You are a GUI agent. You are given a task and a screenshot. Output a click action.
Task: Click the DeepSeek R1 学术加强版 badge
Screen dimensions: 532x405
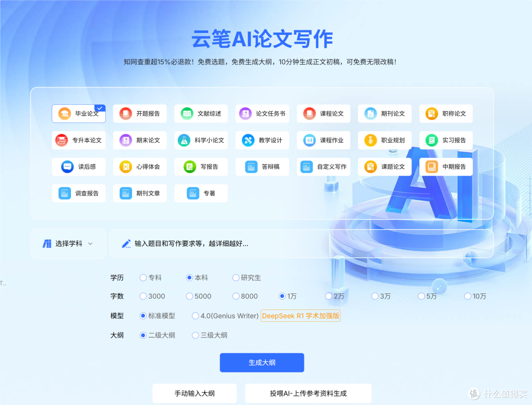point(300,316)
